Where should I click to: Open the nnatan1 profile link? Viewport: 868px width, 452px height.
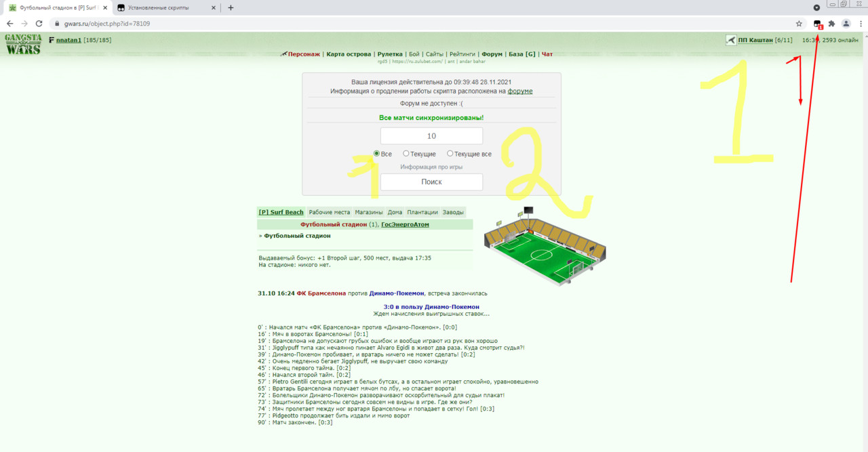click(x=68, y=40)
